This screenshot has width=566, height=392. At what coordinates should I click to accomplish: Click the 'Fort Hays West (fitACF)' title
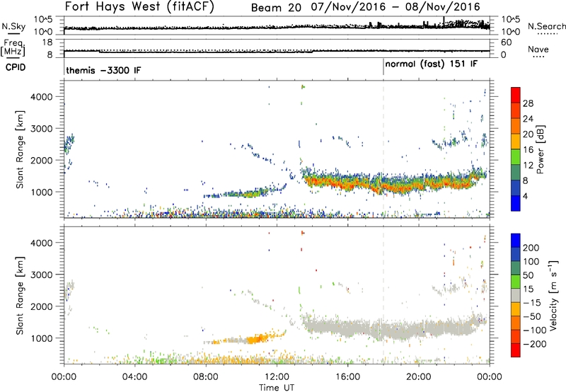pyautogui.click(x=139, y=7)
